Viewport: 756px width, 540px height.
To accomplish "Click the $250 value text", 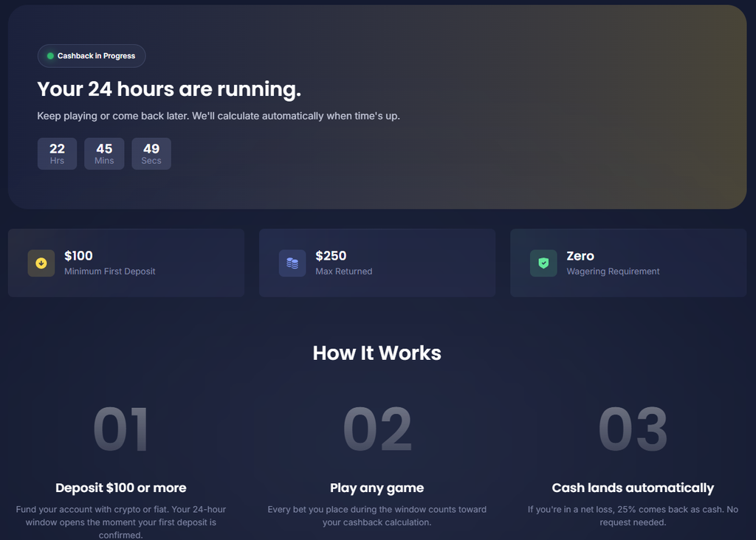I will (x=331, y=256).
